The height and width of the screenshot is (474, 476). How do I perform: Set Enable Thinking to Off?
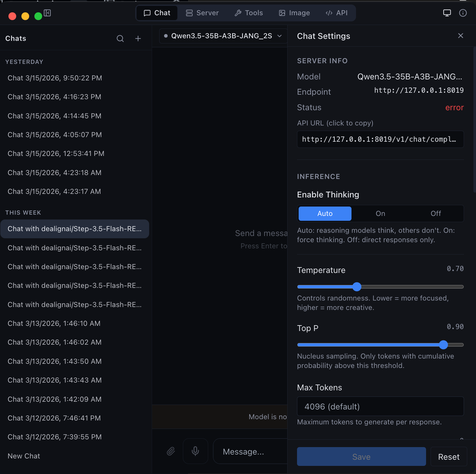[x=435, y=213]
